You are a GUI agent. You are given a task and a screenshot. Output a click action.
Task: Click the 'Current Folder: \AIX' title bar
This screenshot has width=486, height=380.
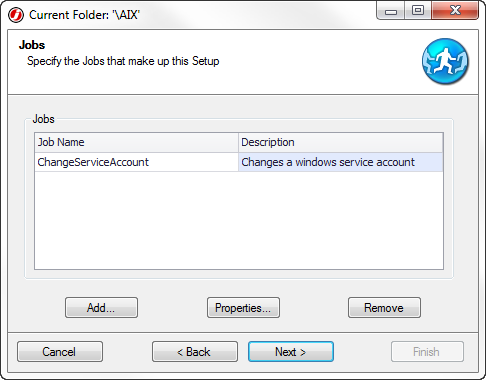tap(84, 15)
